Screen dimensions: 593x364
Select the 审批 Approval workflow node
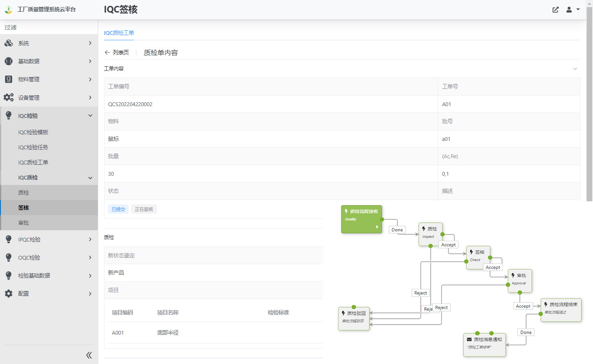(x=520, y=280)
